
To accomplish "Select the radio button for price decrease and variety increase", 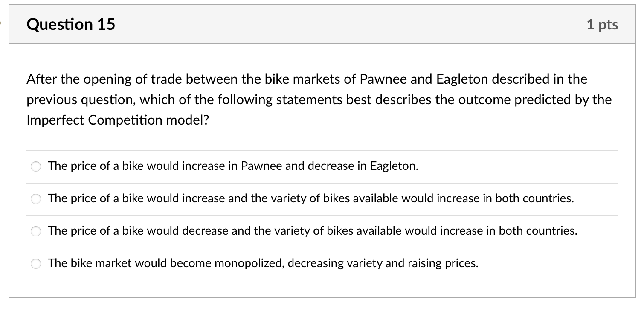I will pos(36,231).
